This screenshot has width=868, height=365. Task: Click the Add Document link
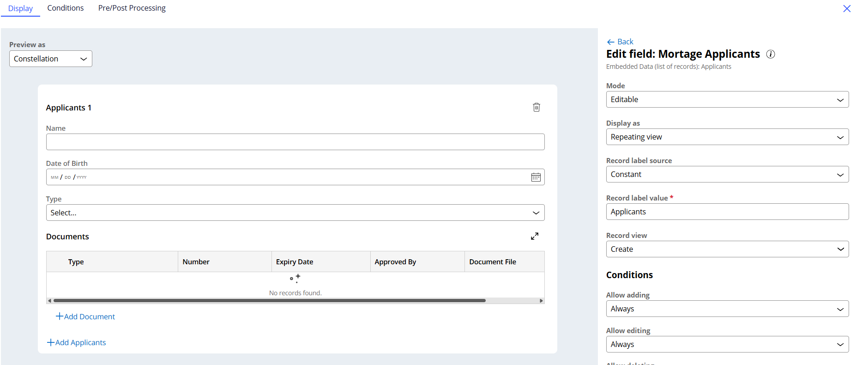click(85, 316)
